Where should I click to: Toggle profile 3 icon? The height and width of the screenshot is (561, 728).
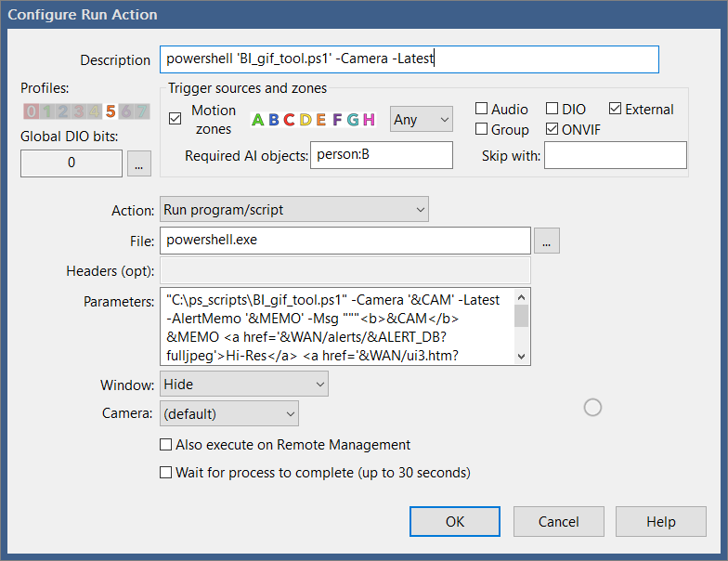pos(78,111)
